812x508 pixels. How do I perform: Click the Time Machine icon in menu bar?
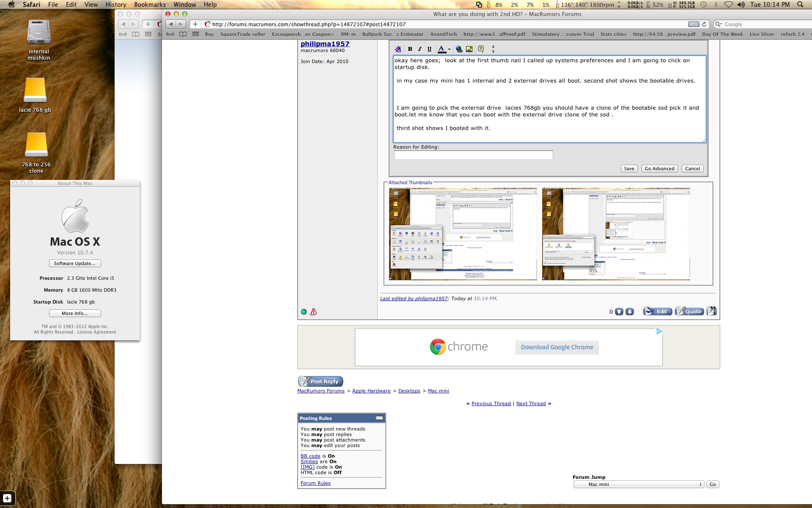703,5
